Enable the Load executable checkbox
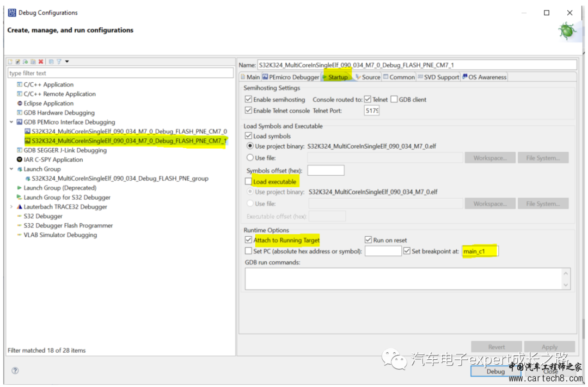 click(248, 181)
